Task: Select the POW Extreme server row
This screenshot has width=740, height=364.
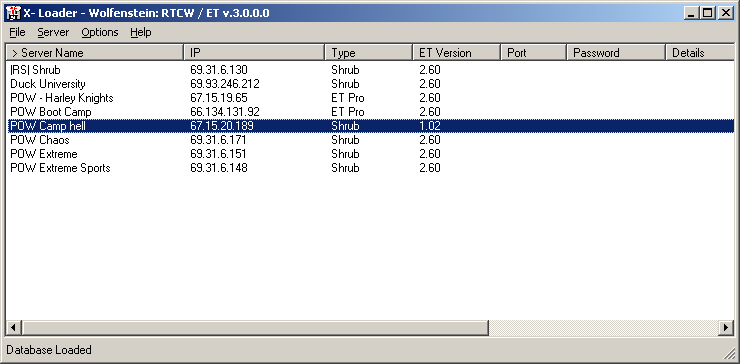Action: tap(370, 154)
